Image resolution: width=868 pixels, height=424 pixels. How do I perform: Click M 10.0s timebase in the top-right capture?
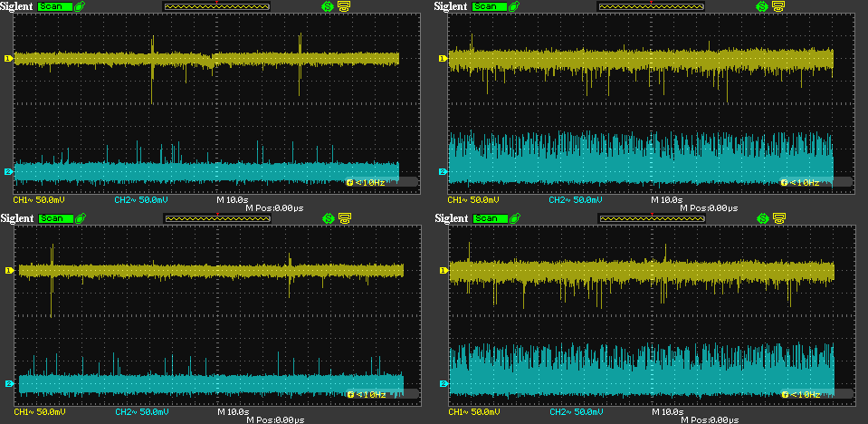(x=670, y=199)
